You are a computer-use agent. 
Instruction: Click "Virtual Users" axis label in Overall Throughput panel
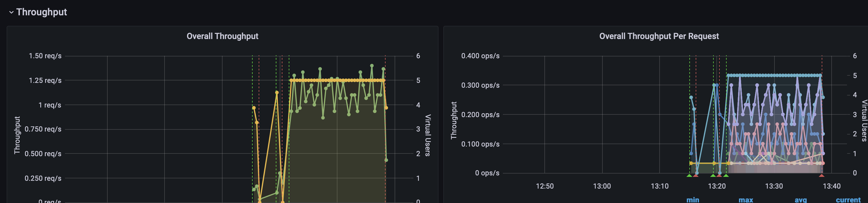428,135
